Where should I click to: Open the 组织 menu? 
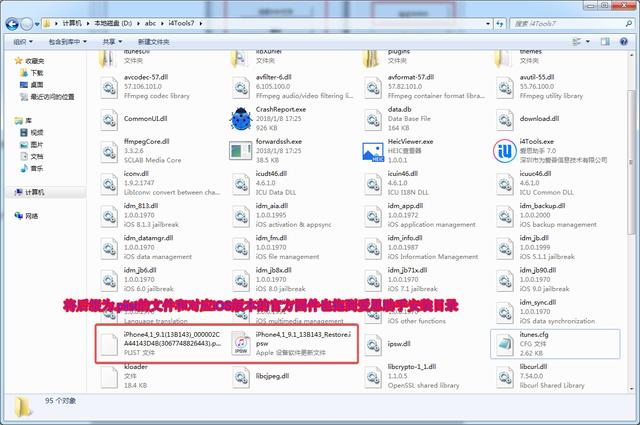pyautogui.click(x=23, y=42)
